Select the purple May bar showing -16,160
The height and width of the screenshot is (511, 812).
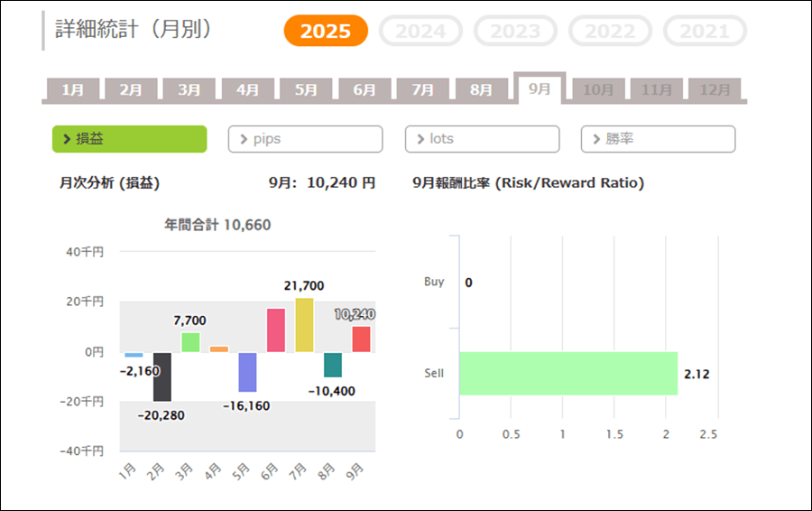[247, 372]
